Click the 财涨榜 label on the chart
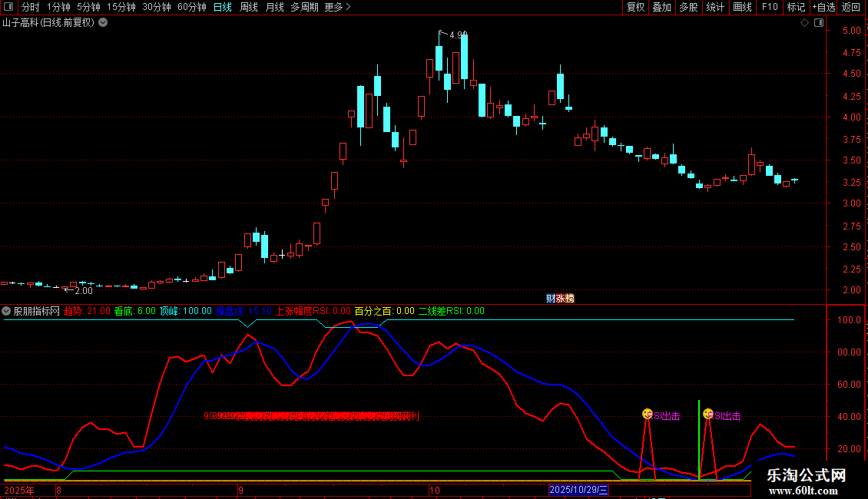Screen dimensions: 868x499 [560, 298]
